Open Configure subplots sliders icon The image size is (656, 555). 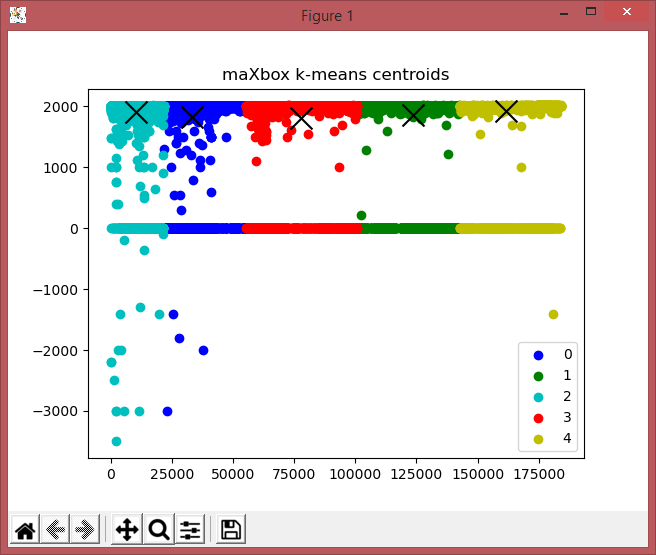190,530
